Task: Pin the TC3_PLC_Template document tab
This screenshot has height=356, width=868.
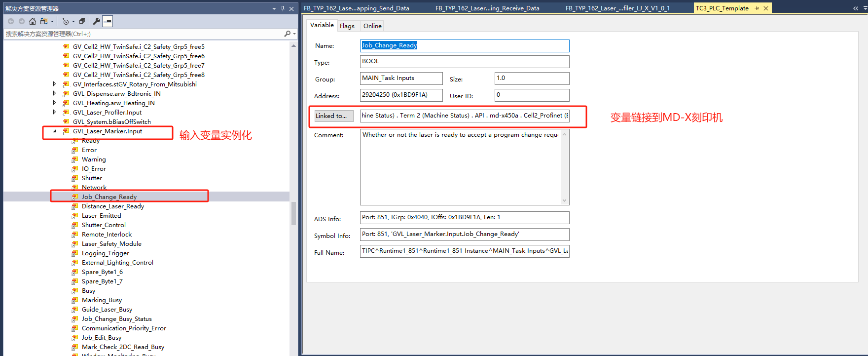Action: click(x=757, y=8)
